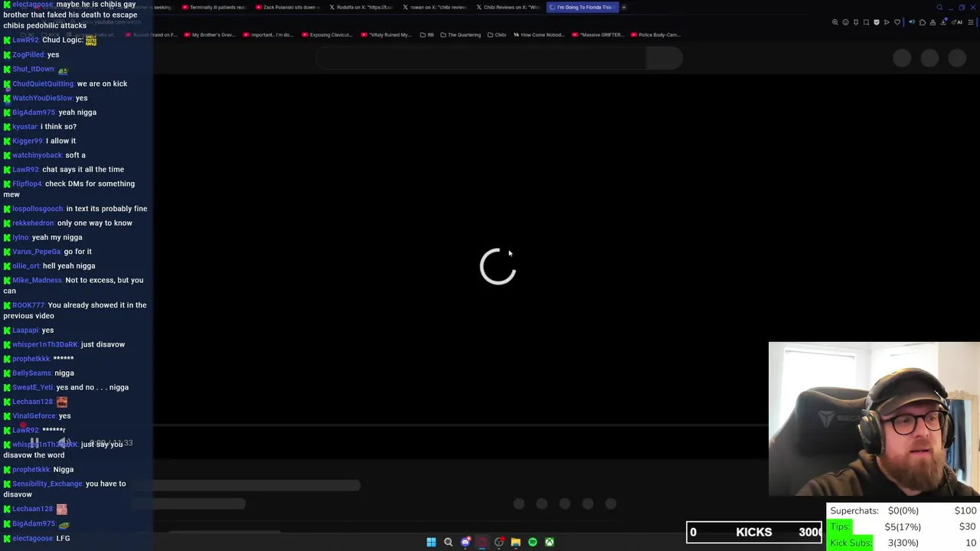Click the 'Superchats:' goal label
Screen dimensions: 980x551
point(854,510)
